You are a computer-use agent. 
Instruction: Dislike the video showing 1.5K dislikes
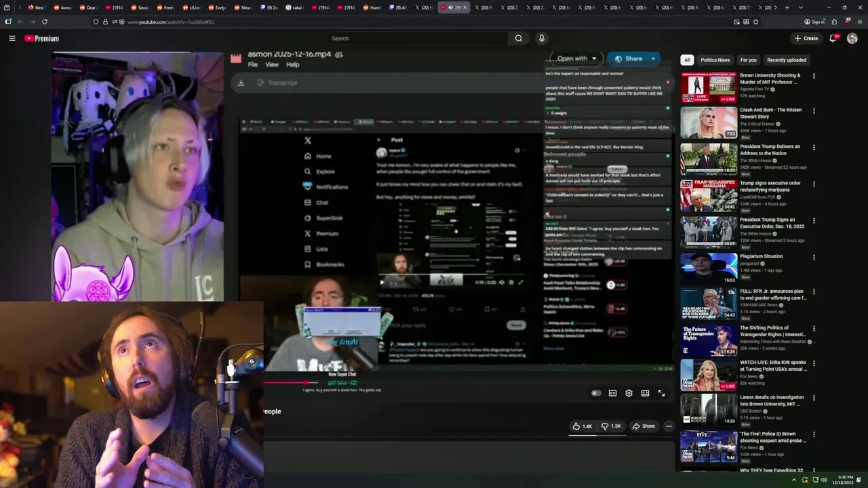click(x=611, y=426)
